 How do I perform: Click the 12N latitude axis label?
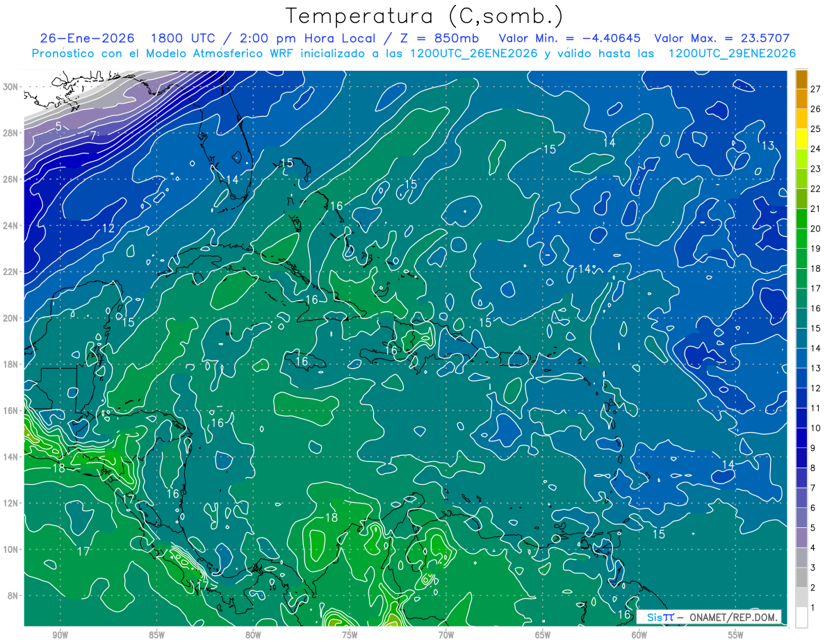(x=12, y=503)
